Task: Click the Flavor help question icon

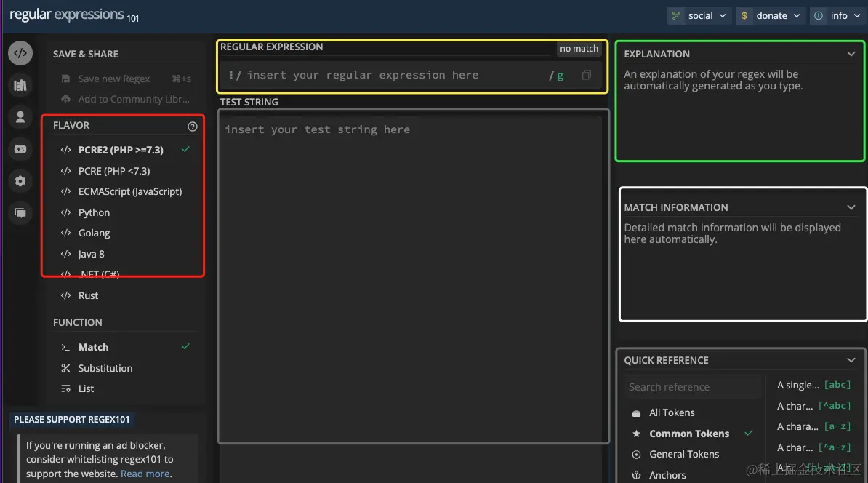Action: [x=192, y=127]
